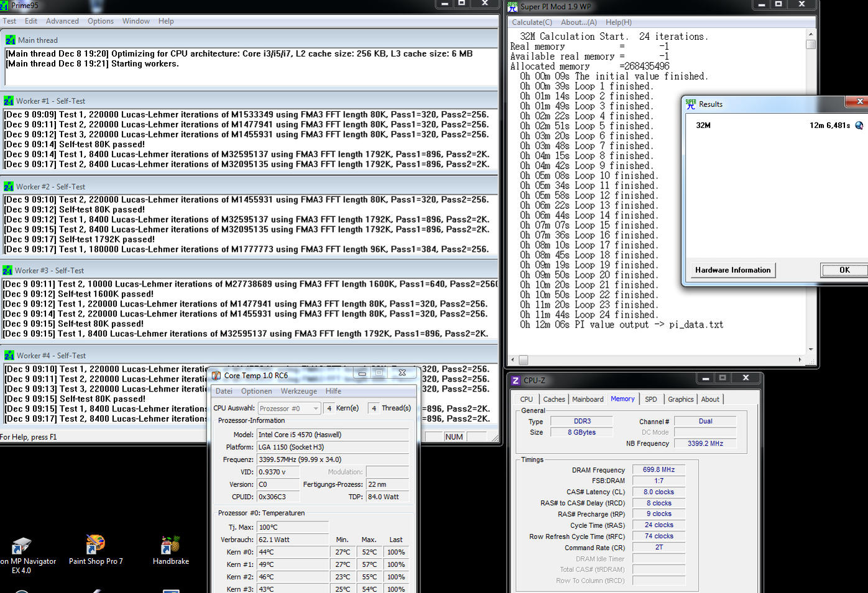Open the Datei menu in Core Temp

224,391
